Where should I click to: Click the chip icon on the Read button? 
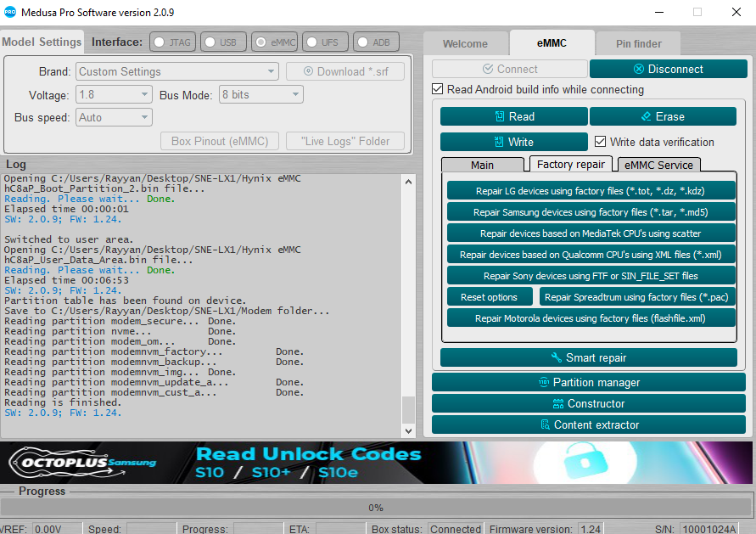click(x=500, y=117)
